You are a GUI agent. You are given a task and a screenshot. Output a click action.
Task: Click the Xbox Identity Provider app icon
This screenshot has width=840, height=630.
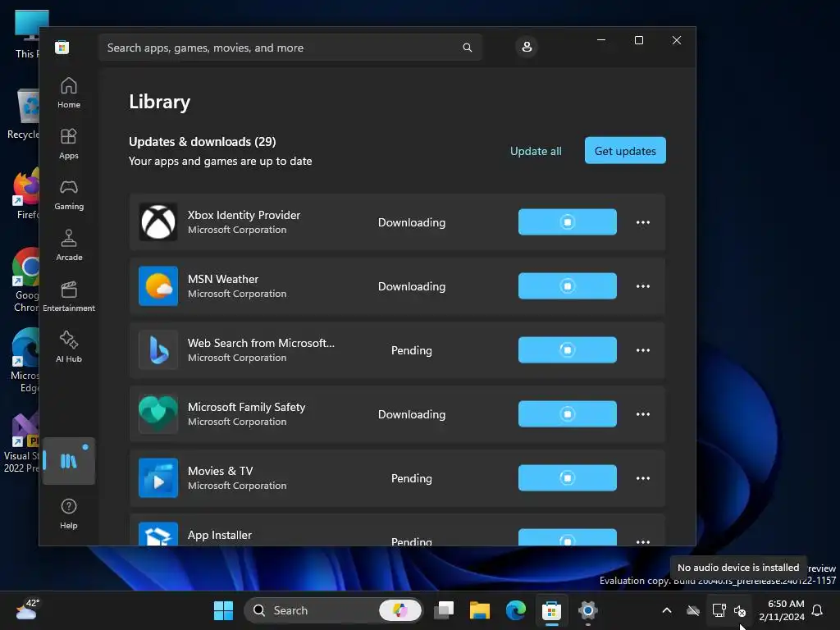158,221
